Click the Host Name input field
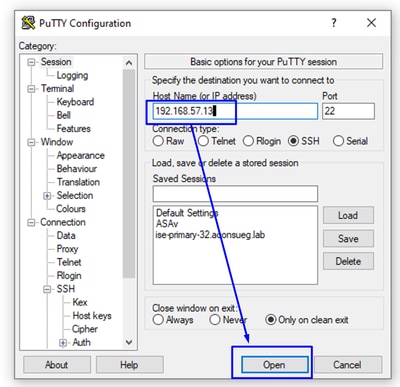 pos(235,111)
